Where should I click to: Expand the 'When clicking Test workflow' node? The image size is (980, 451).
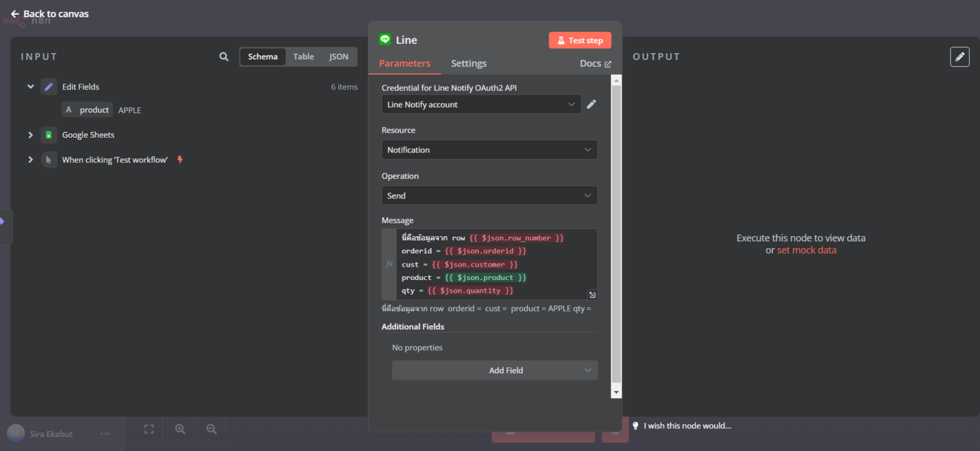(30, 159)
